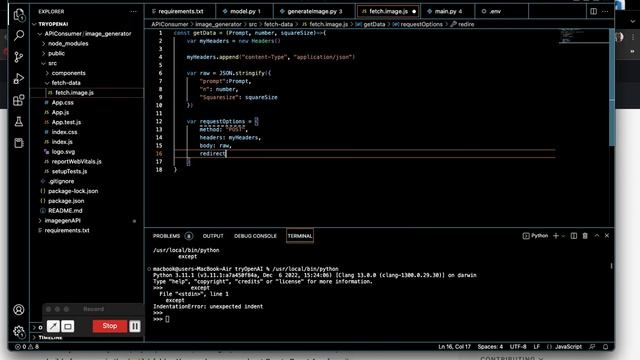Open the Testing flask view

pyautogui.click(x=19, y=121)
